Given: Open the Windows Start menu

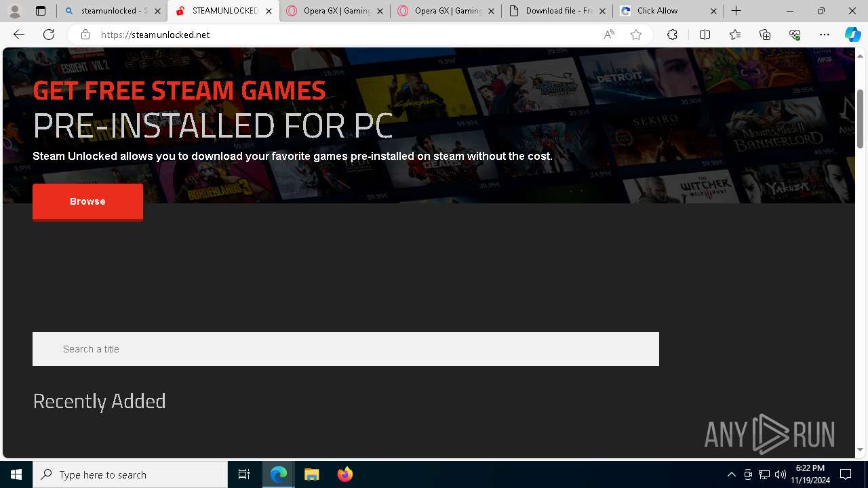Looking at the screenshot, I should point(16,474).
